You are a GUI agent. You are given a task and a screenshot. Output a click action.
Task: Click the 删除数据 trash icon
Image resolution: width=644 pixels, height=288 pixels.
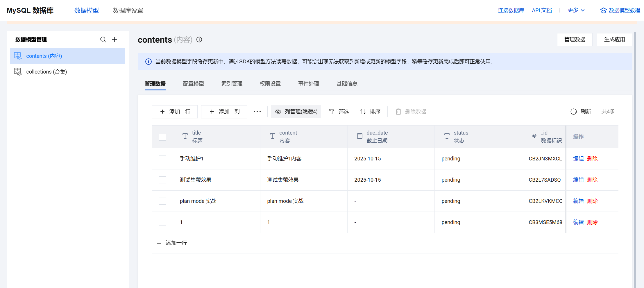pos(398,112)
